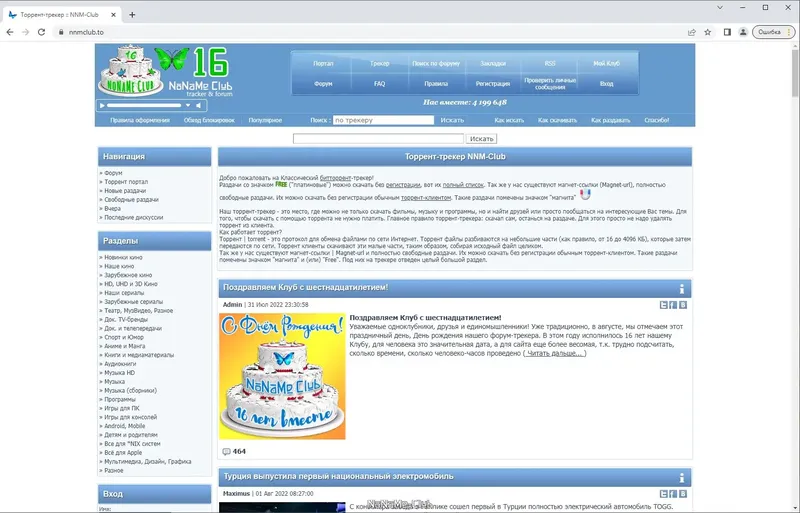Image resolution: width=800 pixels, height=513 pixels.
Task: Open Правила in the top menu
Action: tap(436, 84)
